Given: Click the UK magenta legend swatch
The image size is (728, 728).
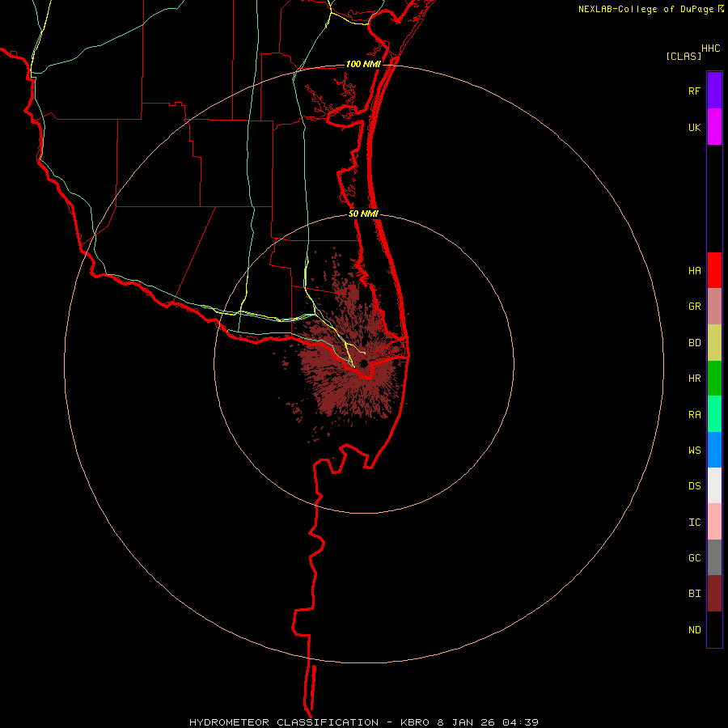Looking at the screenshot, I should click(x=714, y=127).
